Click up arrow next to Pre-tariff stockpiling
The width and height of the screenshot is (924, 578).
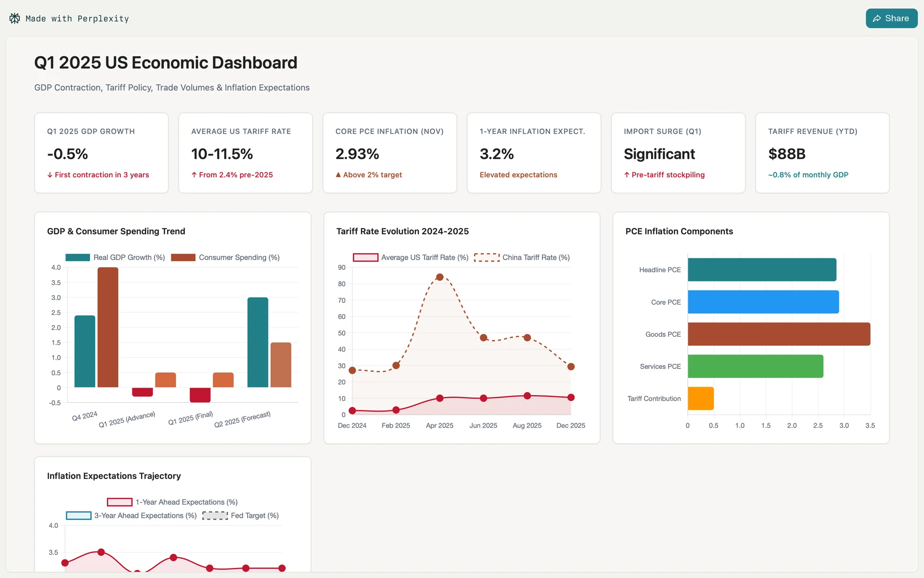pyautogui.click(x=627, y=175)
